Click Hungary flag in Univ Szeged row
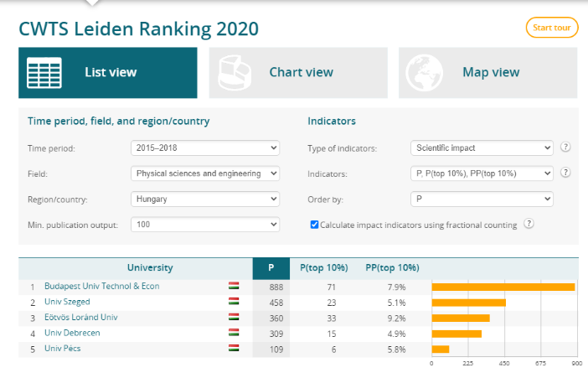The image size is (588, 378). click(x=234, y=301)
